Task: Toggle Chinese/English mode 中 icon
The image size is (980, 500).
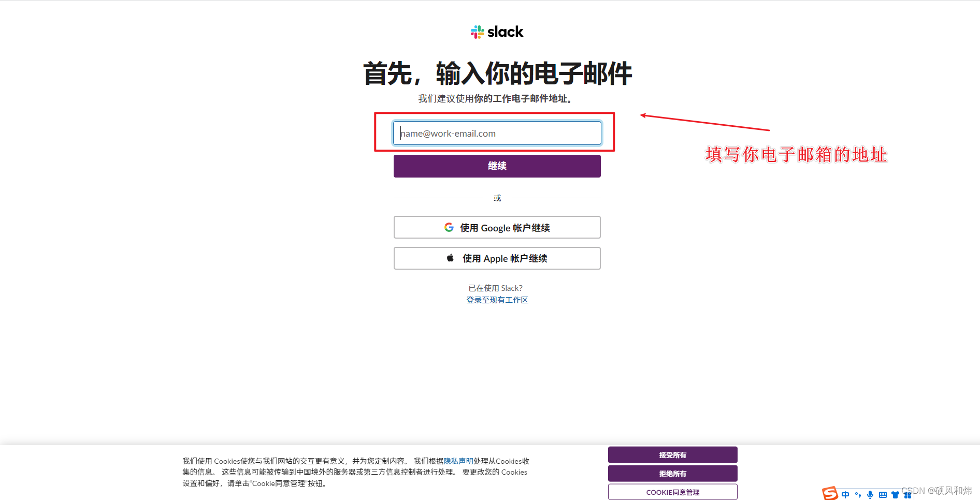Action: point(845,495)
